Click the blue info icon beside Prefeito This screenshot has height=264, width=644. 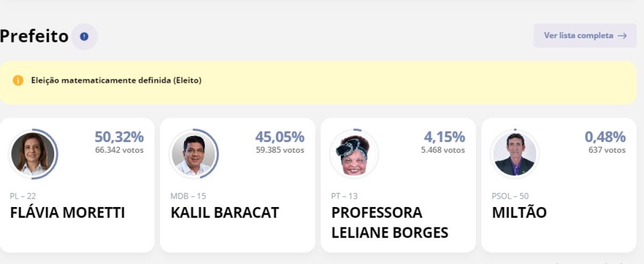pyautogui.click(x=84, y=37)
